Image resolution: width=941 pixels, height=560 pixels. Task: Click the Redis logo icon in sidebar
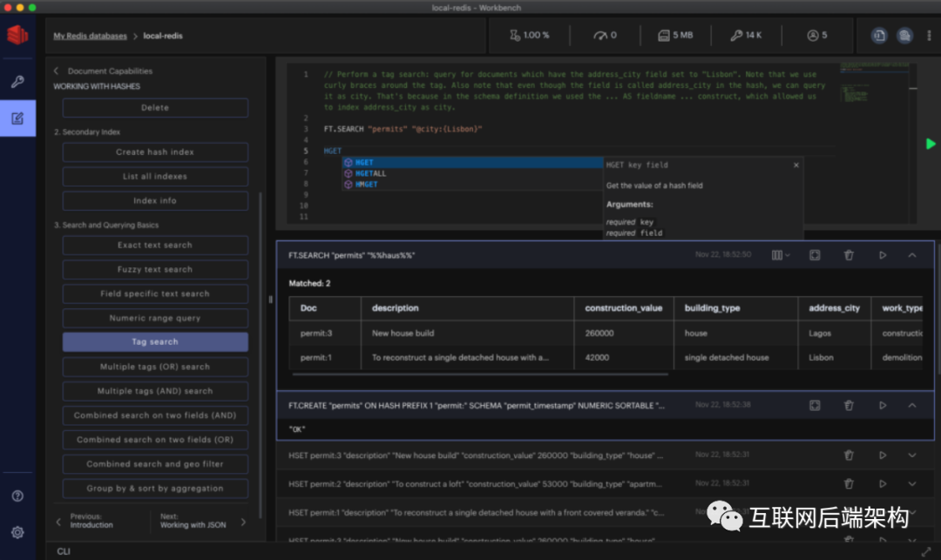(17, 36)
